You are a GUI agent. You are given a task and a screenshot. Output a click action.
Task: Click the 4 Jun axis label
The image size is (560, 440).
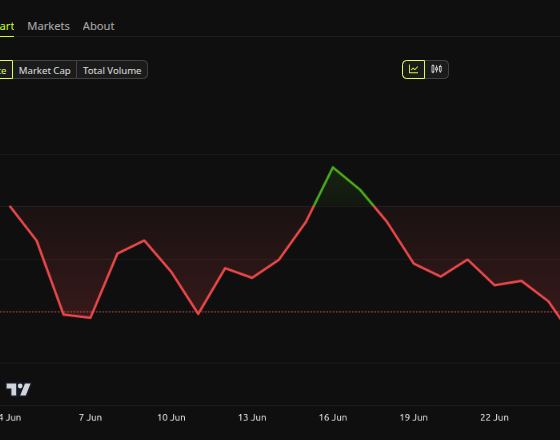10,418
